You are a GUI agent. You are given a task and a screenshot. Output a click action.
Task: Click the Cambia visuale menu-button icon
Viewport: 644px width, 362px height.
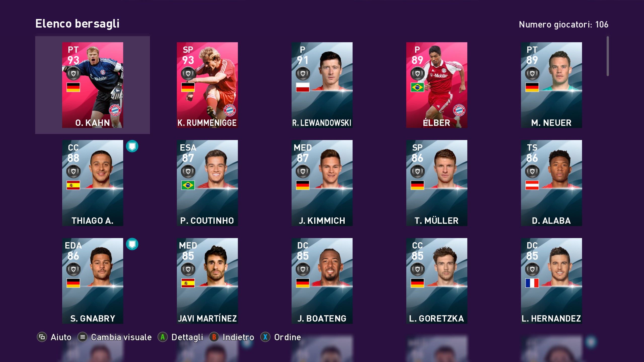click(x=83, y=337)
